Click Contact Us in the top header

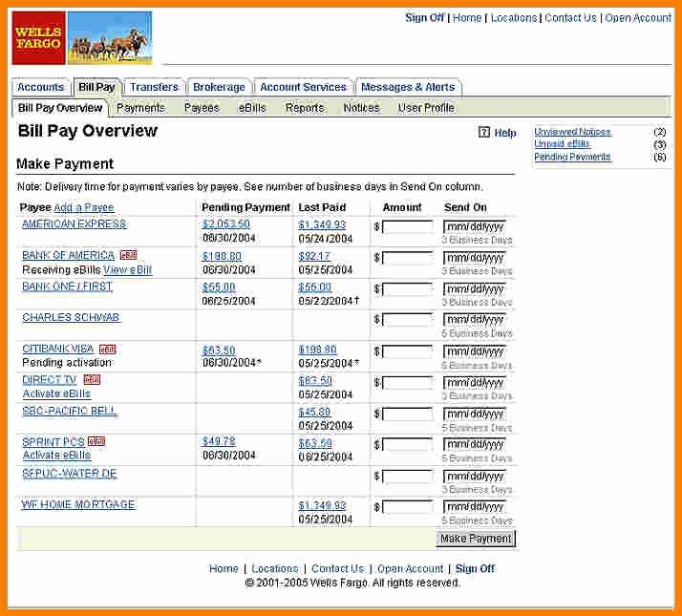pos(570,18)
